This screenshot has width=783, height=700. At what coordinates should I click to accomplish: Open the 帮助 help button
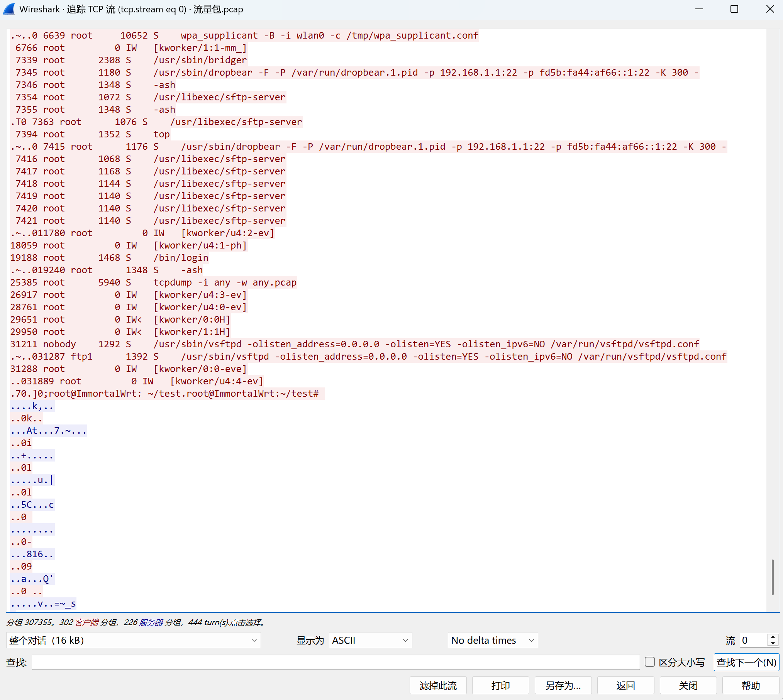pyautogui.click(x=751, y=686)
